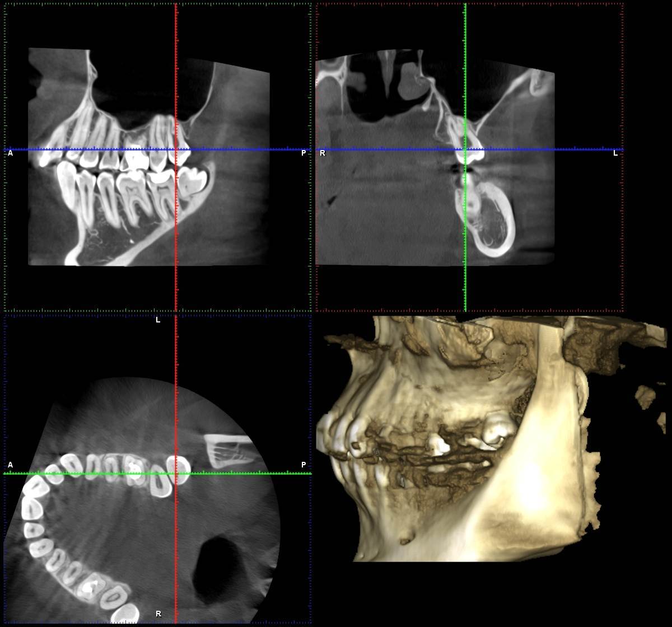This screenshot has width=672, height=627.
Task: Click the 'P' posterior label in sagittal view
Action: click(x=304, y=153)
